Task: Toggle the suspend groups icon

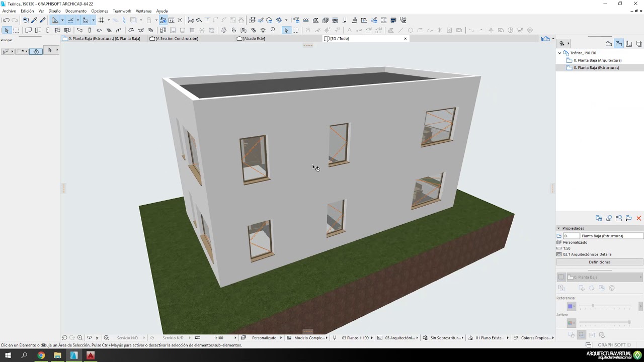Action: tap(163, 20)
